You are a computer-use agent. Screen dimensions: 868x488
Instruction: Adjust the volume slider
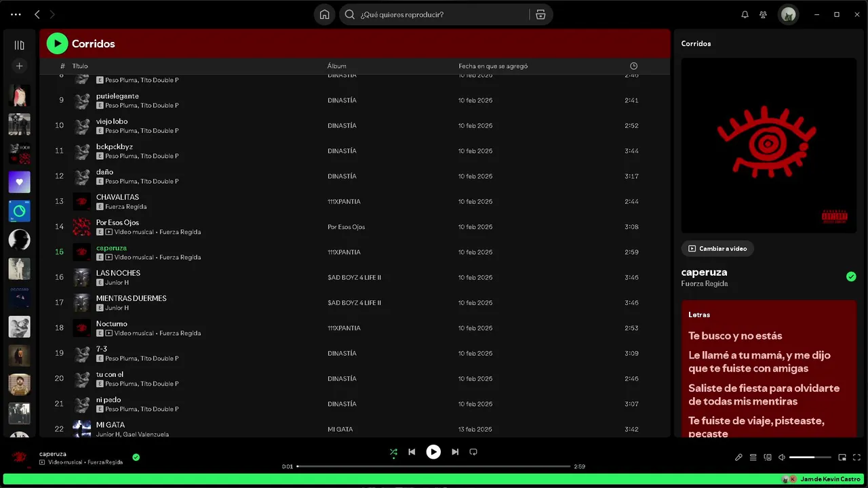(x=810, y=457)
